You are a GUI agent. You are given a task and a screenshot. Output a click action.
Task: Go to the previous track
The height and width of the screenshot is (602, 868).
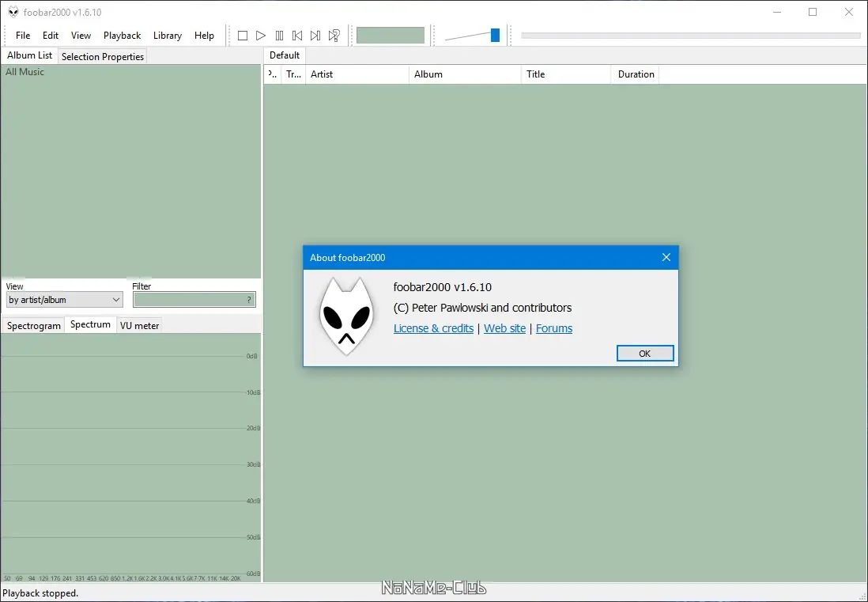tap(297, 36)
